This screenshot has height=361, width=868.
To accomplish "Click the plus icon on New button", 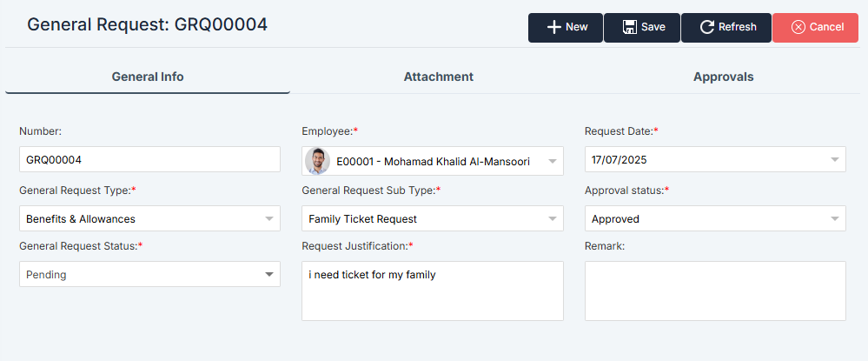I will pyautogui.click(x=553, y=27).
